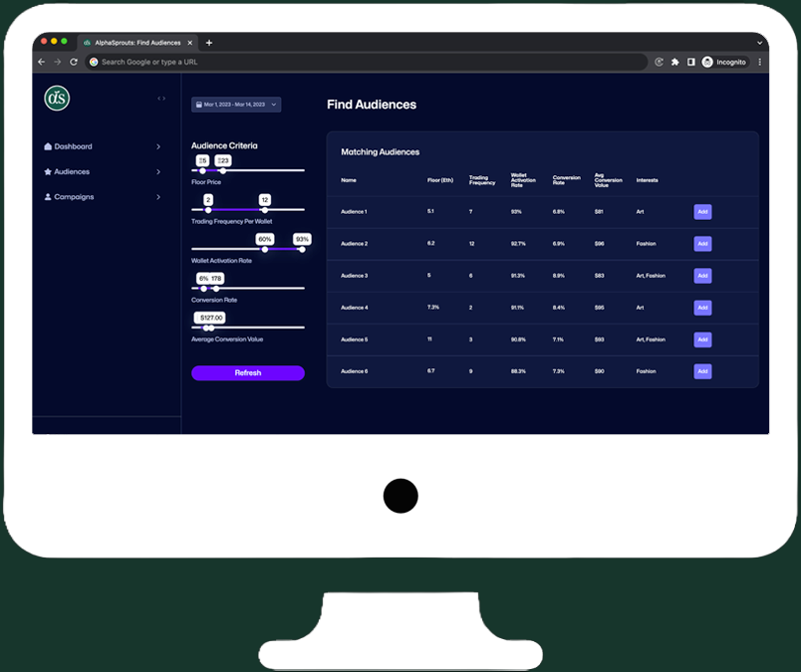Click the Incognito profile indicator
The height and width of the screenshot is (672, 801).
724,62
